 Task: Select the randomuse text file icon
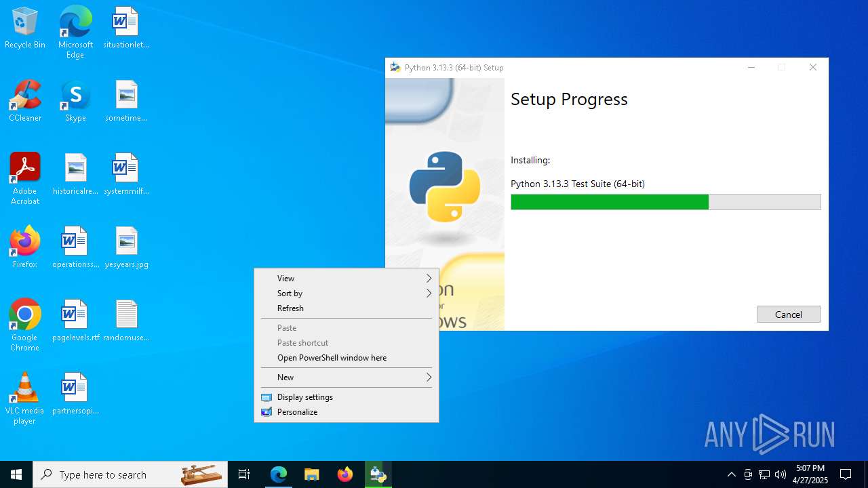(126, 321)
